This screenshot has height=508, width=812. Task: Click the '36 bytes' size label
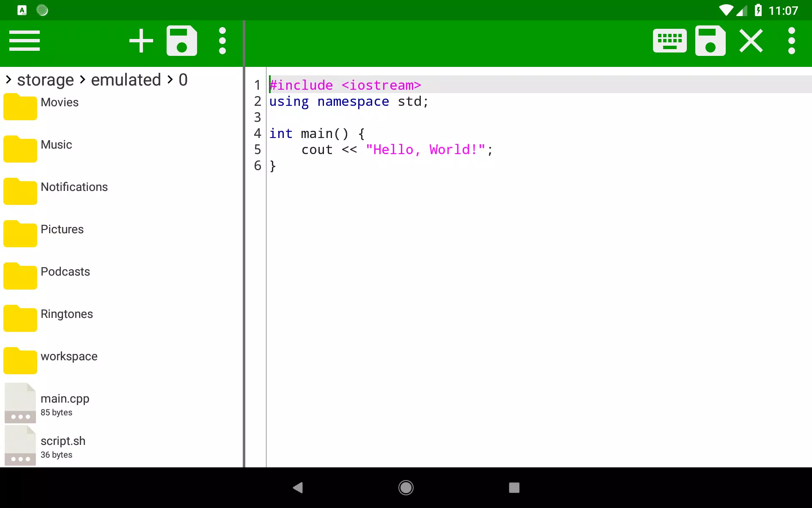click(56, 455)
